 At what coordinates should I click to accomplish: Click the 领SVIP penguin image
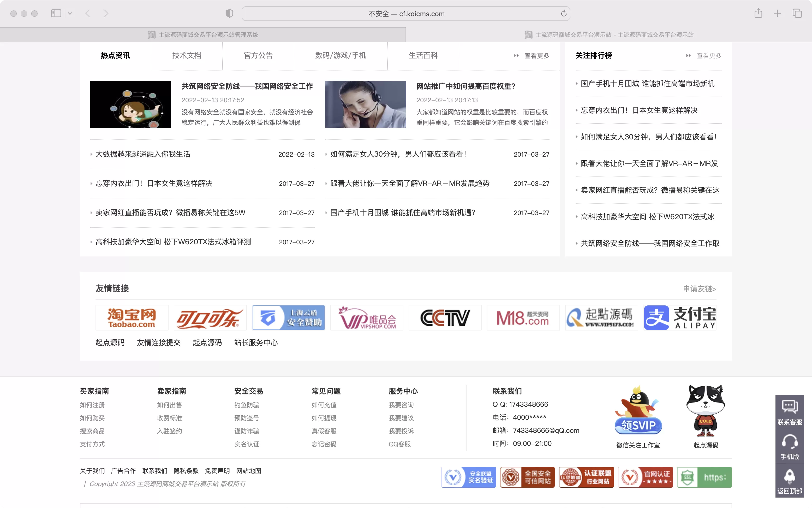click(x=638, y=411)
